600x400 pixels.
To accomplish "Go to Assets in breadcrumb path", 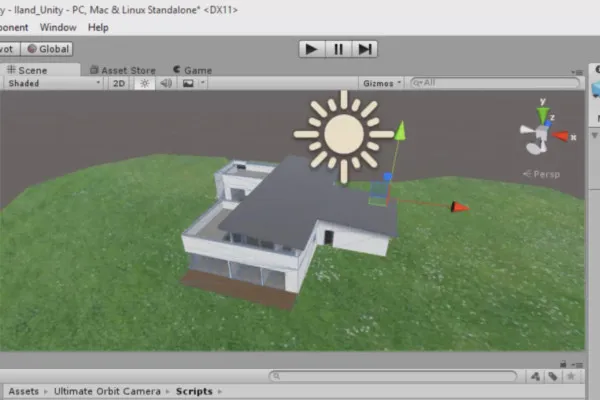I will coord(24,391).
